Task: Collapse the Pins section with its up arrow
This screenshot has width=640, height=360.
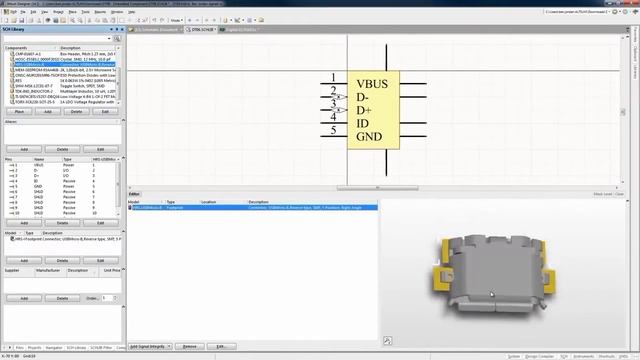Action: [123, 158]
